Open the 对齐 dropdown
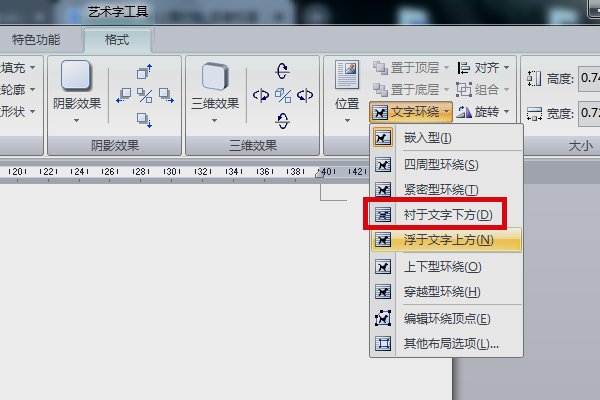This screenshot has width=600, height=400. click(483, 68)
